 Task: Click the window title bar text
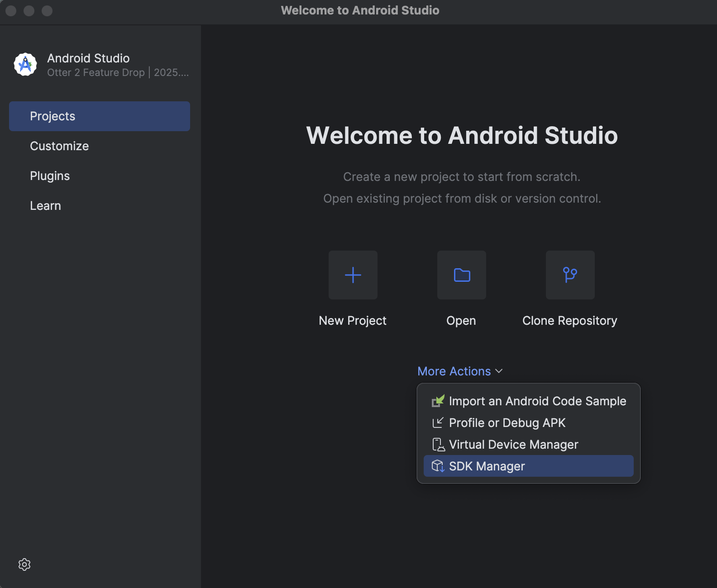360,10
